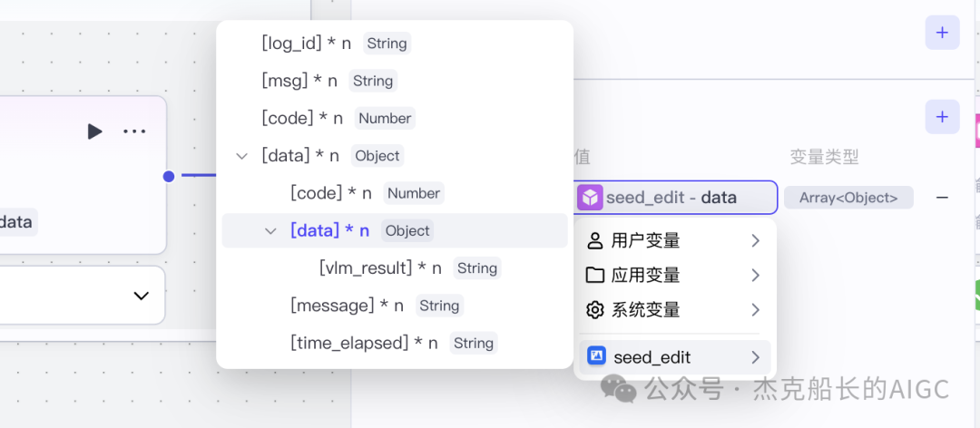Screen dimensions: 980x428
Task: Expand the arrow on the 应用变量 row
Action: point(756,275)
